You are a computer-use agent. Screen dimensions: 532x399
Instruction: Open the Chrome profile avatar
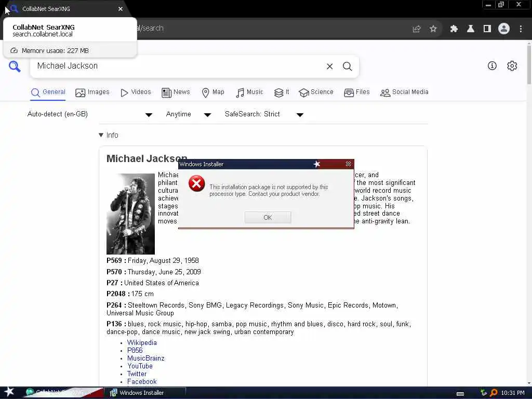(504, 29)
